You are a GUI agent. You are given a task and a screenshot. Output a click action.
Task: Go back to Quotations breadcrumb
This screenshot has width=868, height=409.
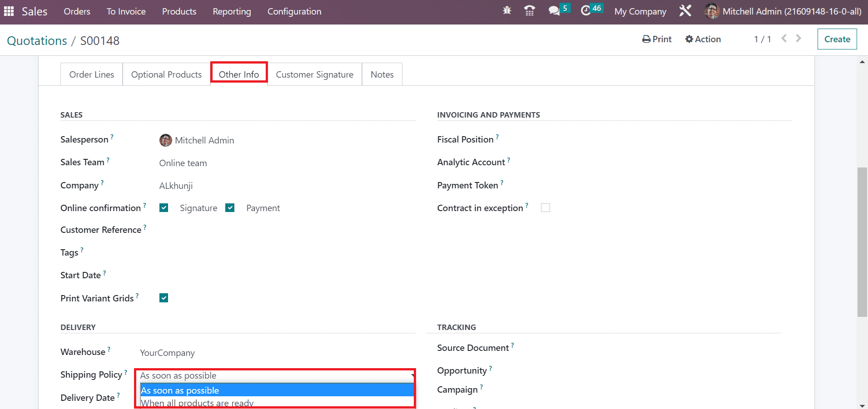(x=37, y=41)
